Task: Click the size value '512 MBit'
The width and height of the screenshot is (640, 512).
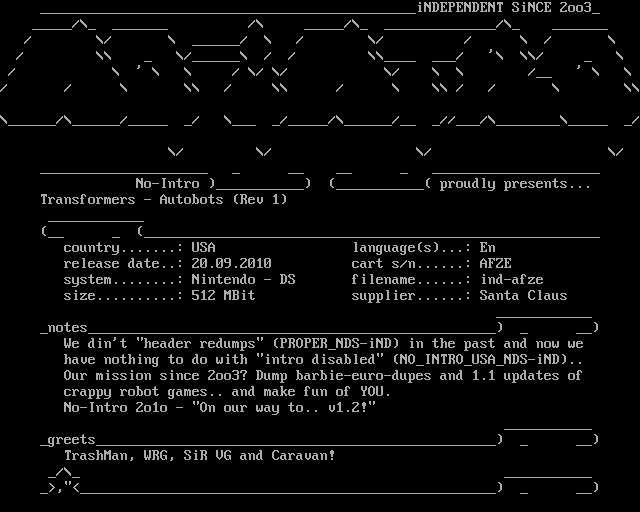Action: (x=223, y=295)
